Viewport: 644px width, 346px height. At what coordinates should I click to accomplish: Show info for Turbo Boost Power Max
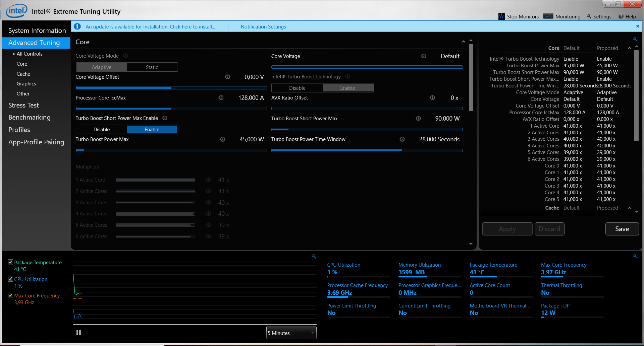click(x=222, y=139)
